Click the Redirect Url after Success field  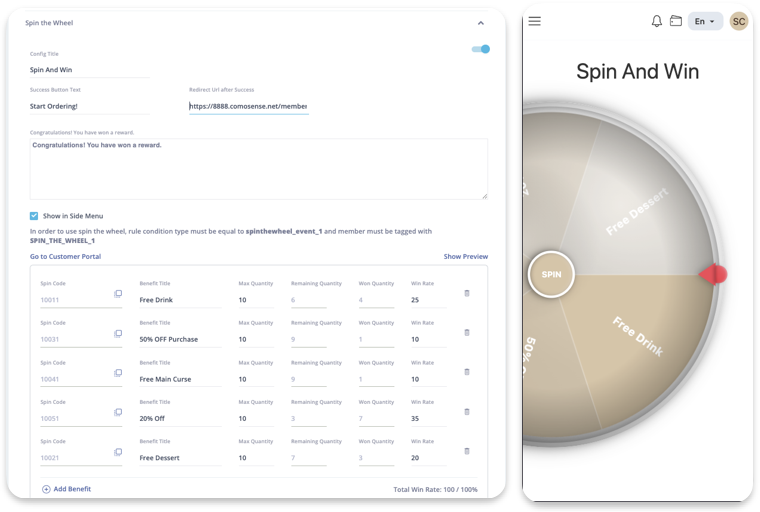tap(248, 106)
